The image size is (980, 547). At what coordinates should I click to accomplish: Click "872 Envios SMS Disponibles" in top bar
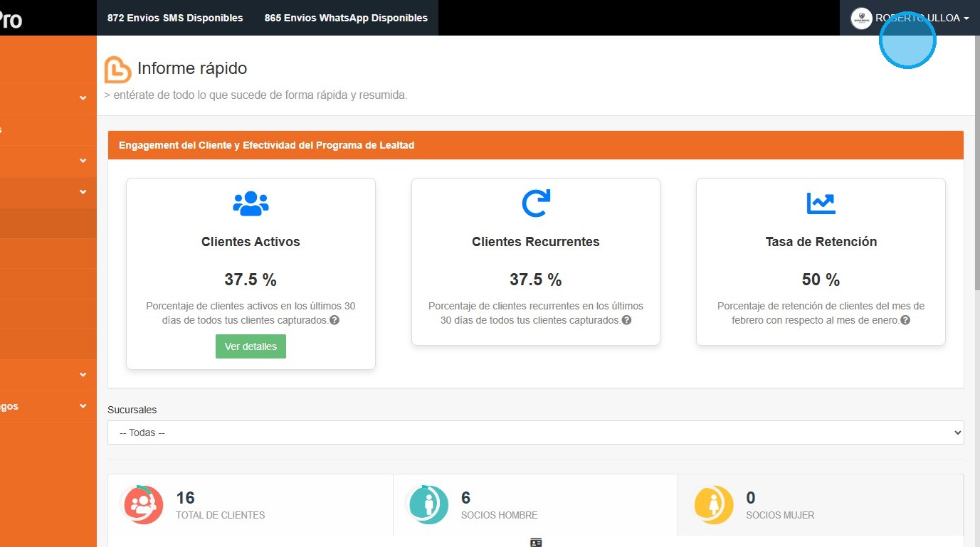[x=175, y=18]
